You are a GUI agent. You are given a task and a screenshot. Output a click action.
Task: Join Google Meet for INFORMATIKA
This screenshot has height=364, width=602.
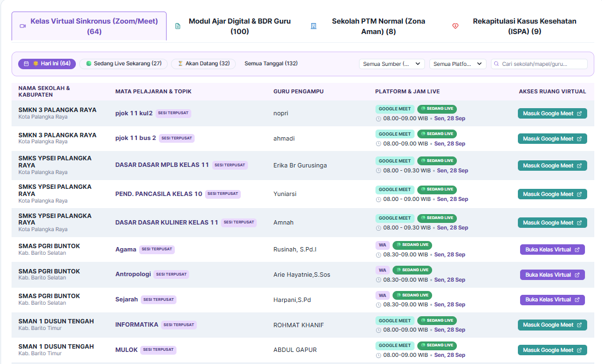tap(552, 325)
